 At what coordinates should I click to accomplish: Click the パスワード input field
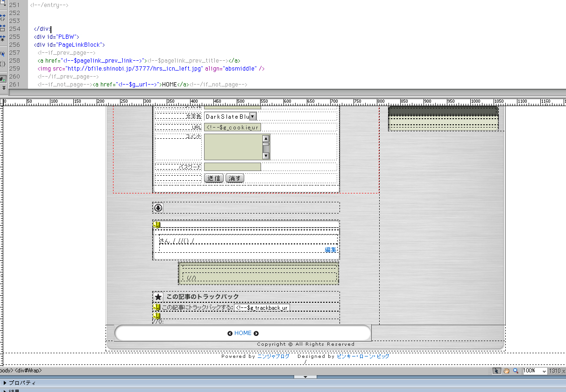pyautogui.click(x=233, y=167)
